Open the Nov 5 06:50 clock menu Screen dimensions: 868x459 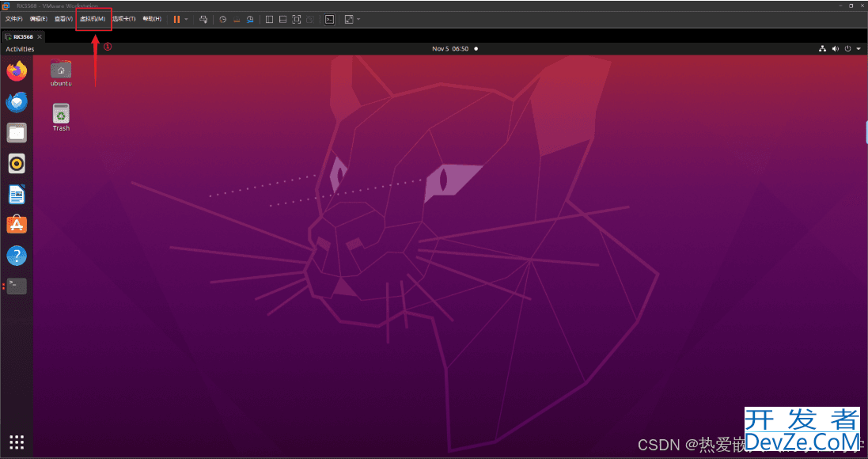click(450, 49)
